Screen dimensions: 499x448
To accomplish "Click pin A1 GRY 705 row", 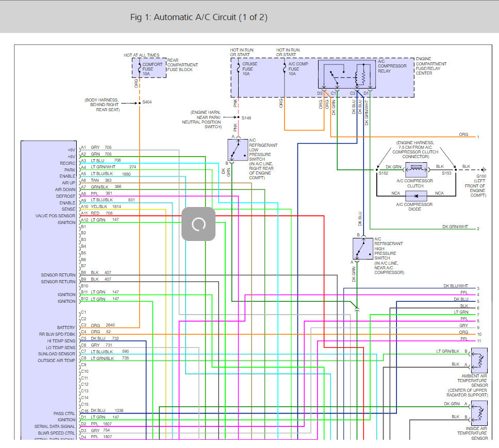I will [96, 147].
